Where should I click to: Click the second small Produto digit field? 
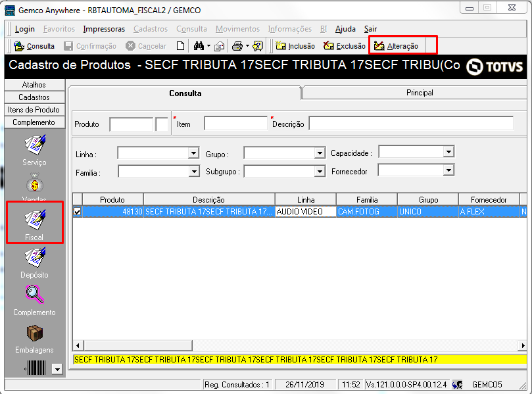(162, 124)
